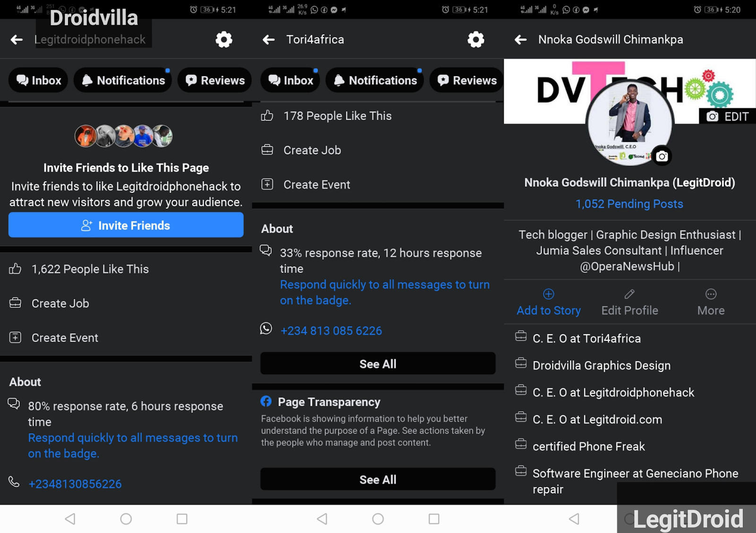Tap the Nnoka Godswill Chimankpa (LegitDroid) profile name
756x533 pixels.
tap(629, 183)
